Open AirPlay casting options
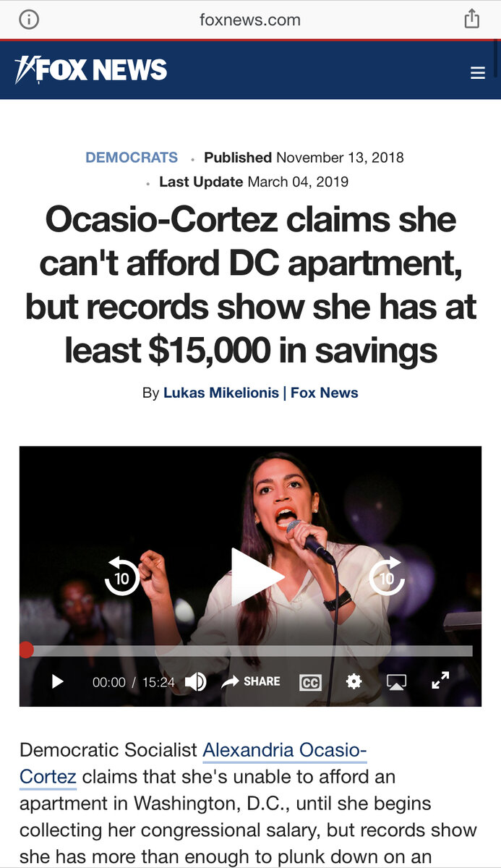Image resolution: width=501 pixels, height=868 pixels. (396, 681)
